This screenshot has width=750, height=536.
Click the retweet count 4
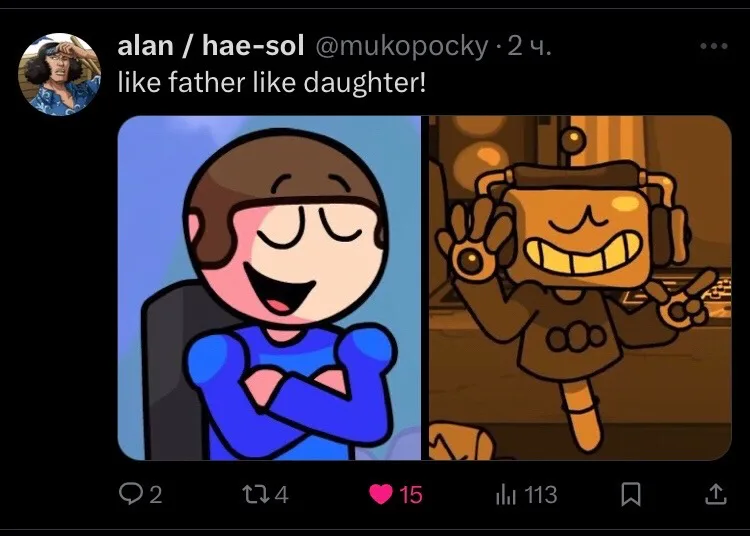pos(282,495)
